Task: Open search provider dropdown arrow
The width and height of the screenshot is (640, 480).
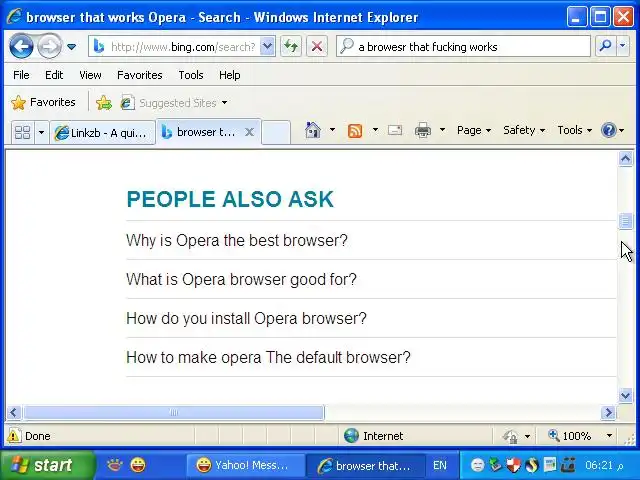Action: pyautogui.click(x=622, y=47)
